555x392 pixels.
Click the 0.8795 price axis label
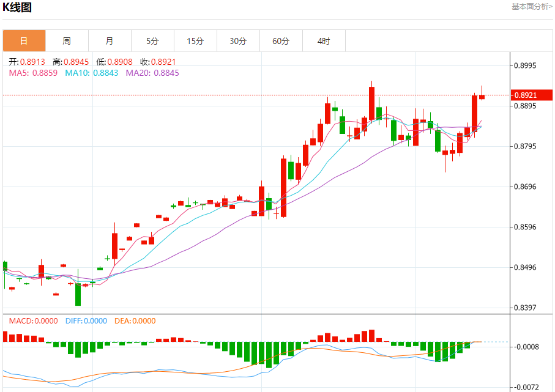click(525, 146)
